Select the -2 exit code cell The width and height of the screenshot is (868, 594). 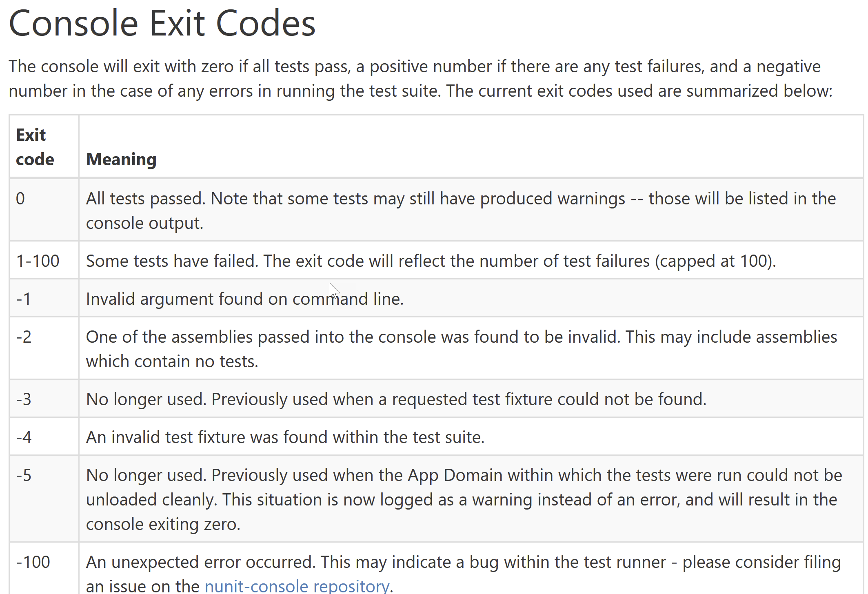tap(44, 348)
